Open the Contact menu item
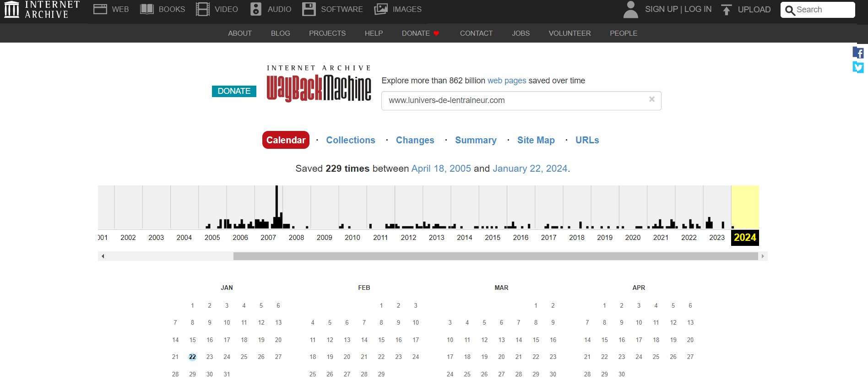The height and width of the screenshot is (386, 868). pyautogui.click(x=476, y=33)
